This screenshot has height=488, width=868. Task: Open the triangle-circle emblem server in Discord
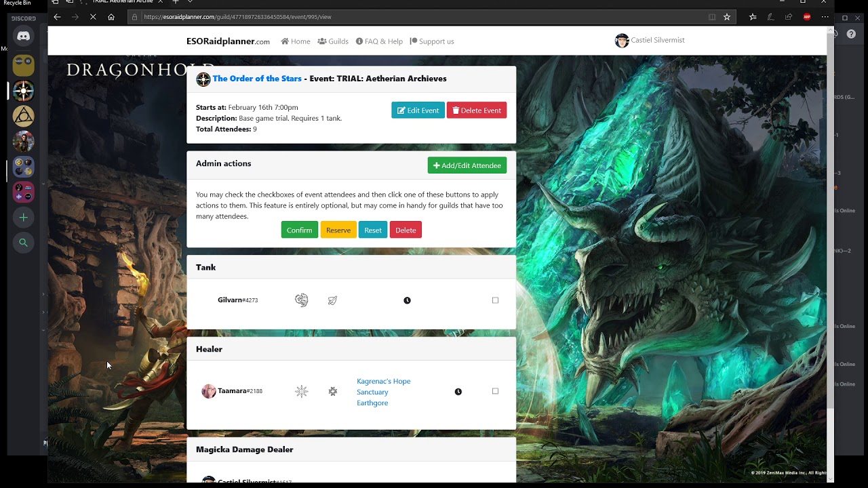pyautogui.click(x=23, y=116)
